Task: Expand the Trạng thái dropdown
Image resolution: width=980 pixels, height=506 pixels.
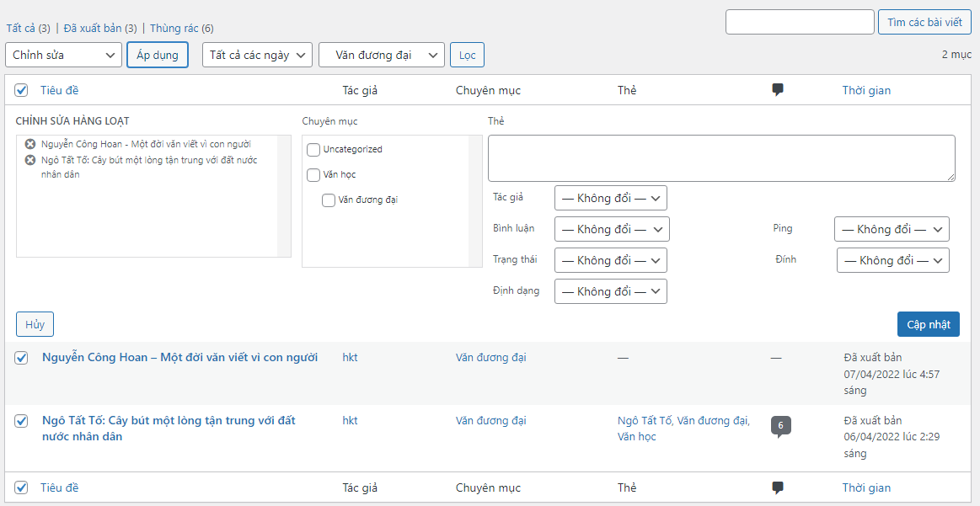Action: point(611,260)
